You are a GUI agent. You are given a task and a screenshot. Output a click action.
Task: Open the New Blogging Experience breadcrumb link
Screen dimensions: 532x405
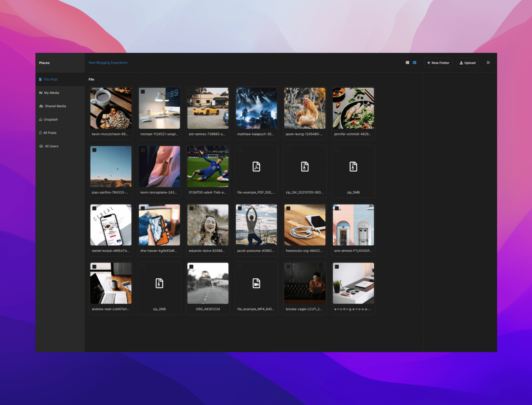click(108, 63)
